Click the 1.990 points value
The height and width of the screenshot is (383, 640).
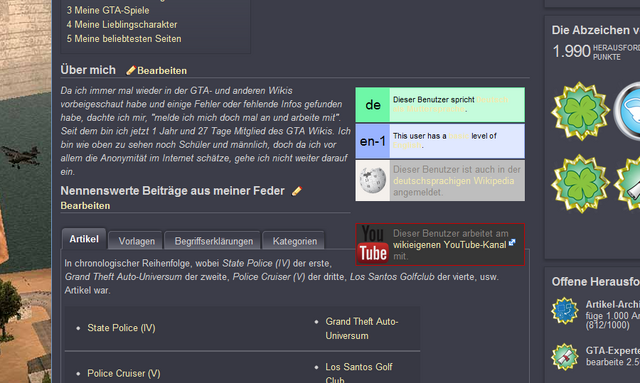[x=571, y=51]
